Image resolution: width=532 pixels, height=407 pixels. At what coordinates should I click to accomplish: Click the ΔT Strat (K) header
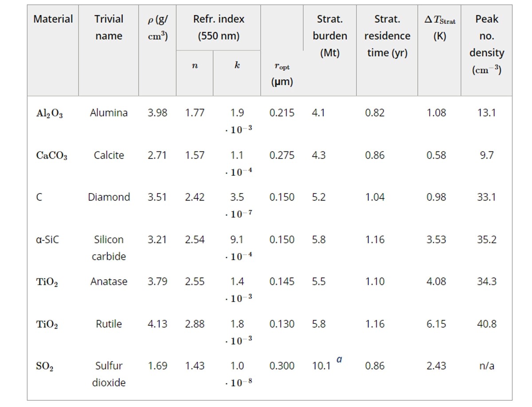tap(439, 27)
